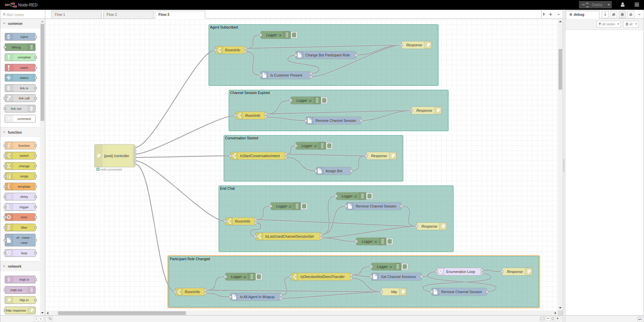Reset zoom with the circle icon at bottom

pos(553,319)
